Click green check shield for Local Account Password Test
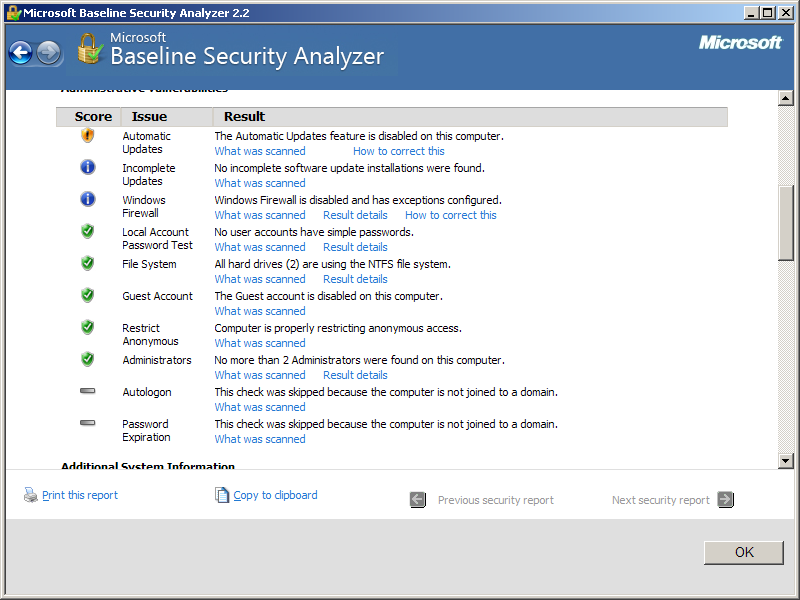 pyautogui.click(x=88, y=231)
